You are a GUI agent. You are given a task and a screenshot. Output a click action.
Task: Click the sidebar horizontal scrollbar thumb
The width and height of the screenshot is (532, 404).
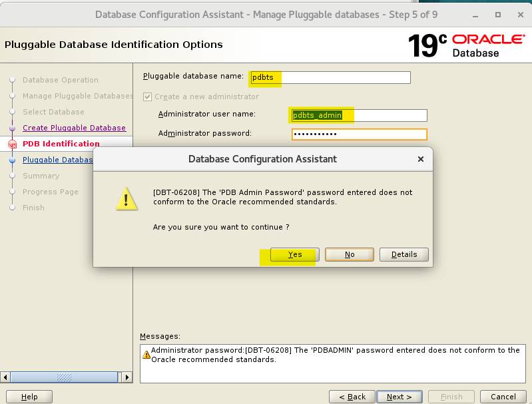click(64, 377)
